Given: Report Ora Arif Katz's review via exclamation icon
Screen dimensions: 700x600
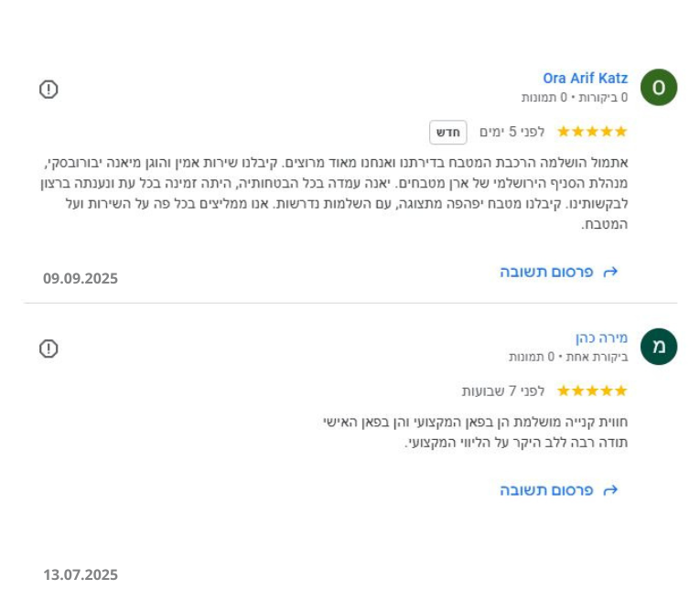Looking at the screenshot, I should (48, 90).
